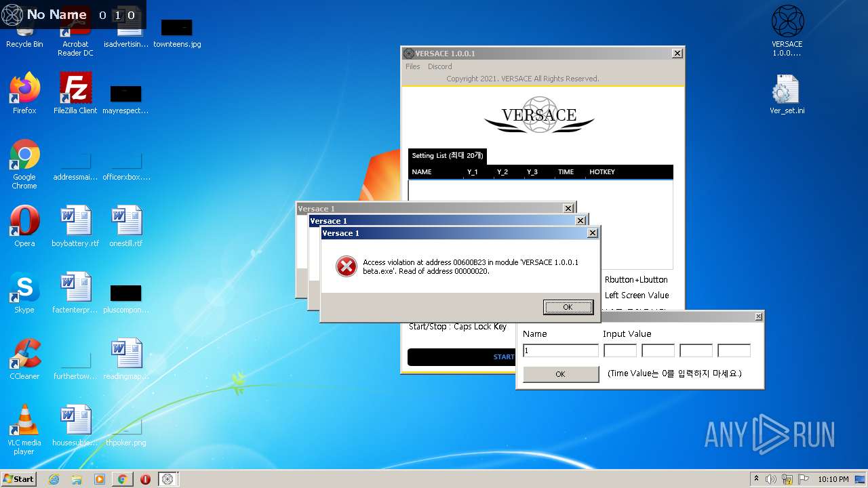Launch Skype from the desktop

coord(24,293)
